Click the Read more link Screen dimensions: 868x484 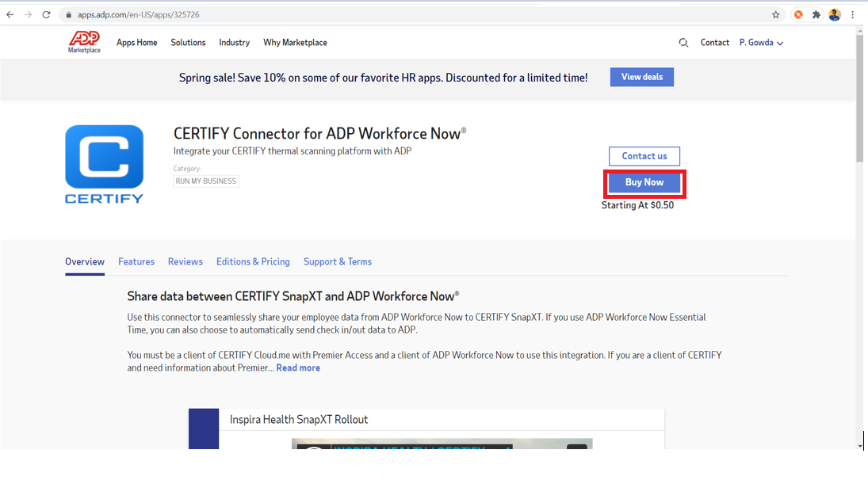298,368
